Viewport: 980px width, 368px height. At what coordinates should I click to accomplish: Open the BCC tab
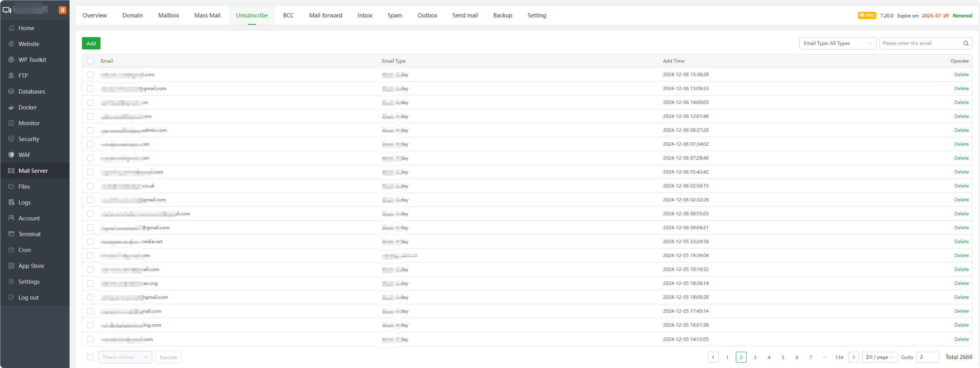tap(288, 15)
